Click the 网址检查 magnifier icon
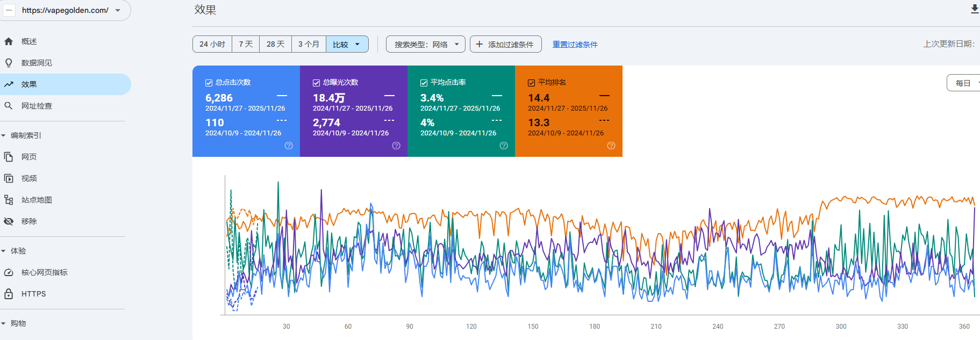Screen dimensions: 980x340 coord(9,106)
